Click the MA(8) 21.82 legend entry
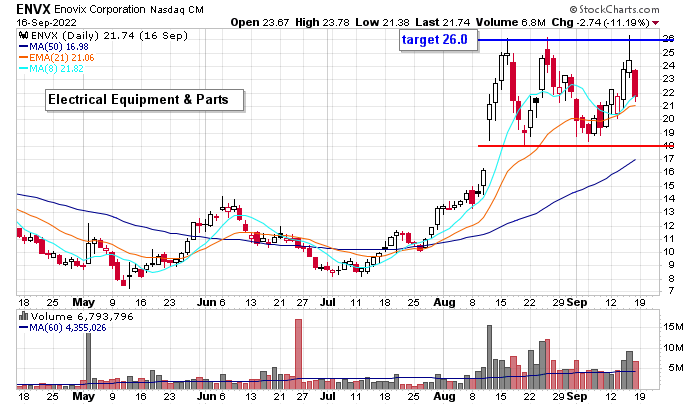 51,69
